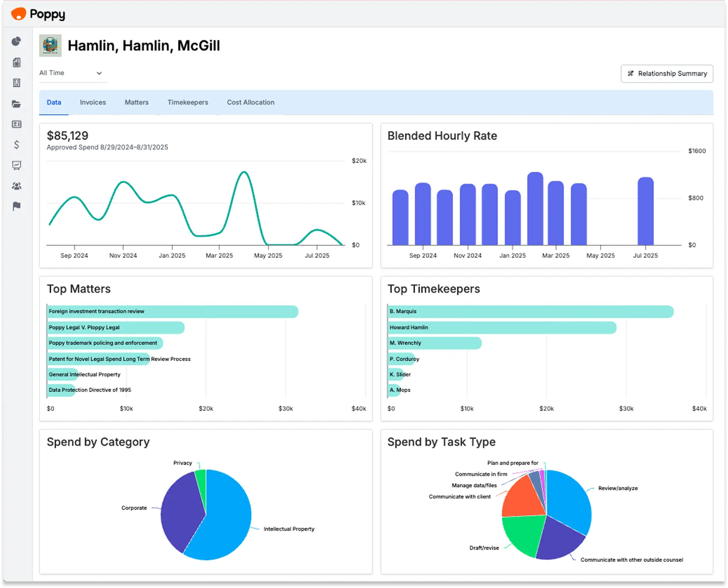Click the Communicate in firm label
728x588 pixels.
pyautogui.click(x=481, y=474)
